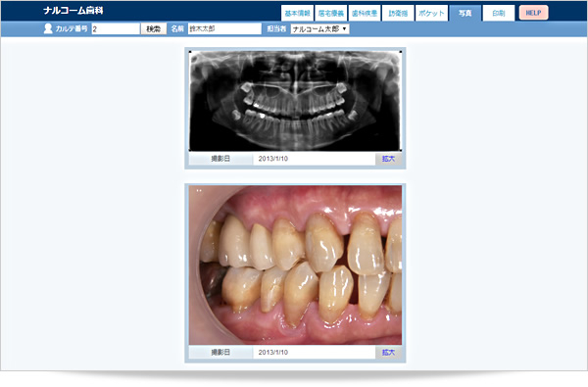Switch to the 居宅療養 tab

click(331, 13)
